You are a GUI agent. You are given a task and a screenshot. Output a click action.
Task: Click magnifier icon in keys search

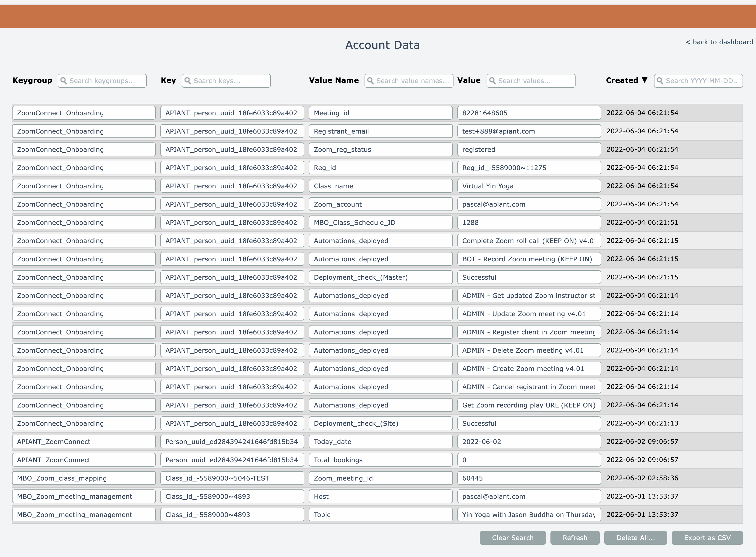188,81
